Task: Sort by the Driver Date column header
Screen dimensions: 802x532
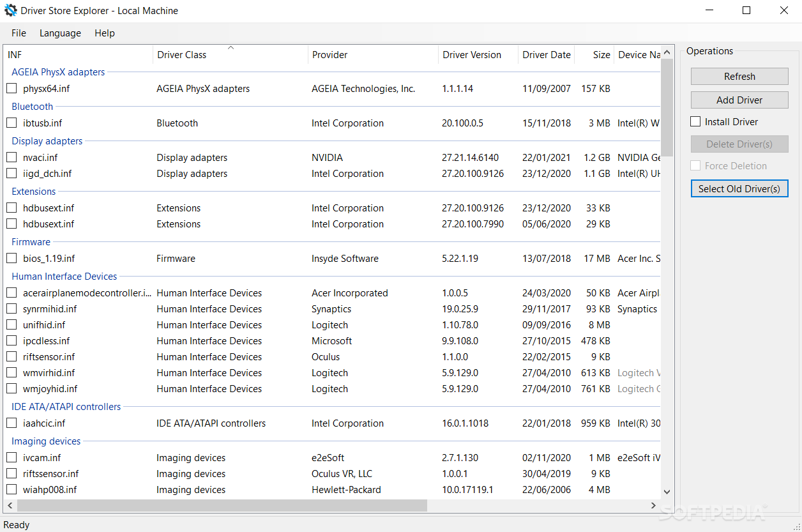Action: click(x=547, y=55)
